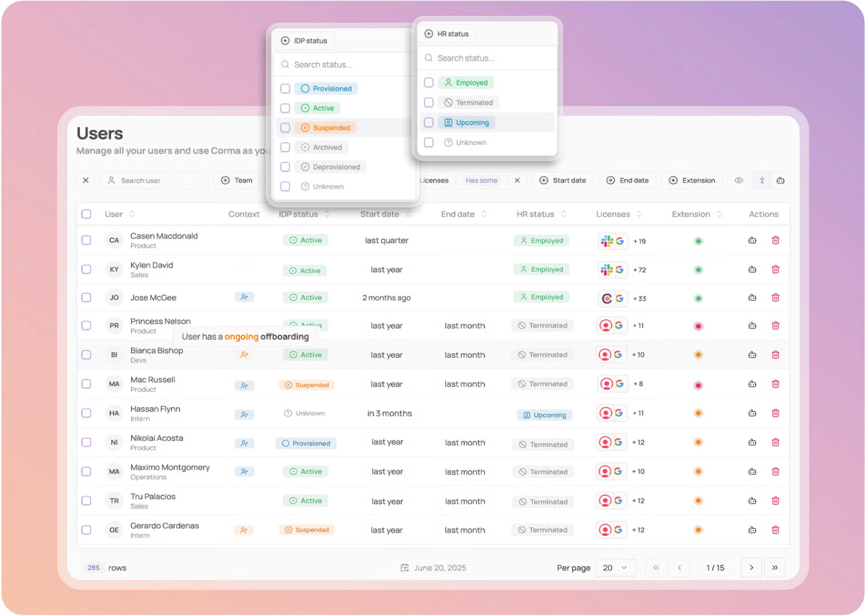Delete Casen Macdonald with the trash icon
Viewport: 866px width, 616px height.
(x=775, y=240)
